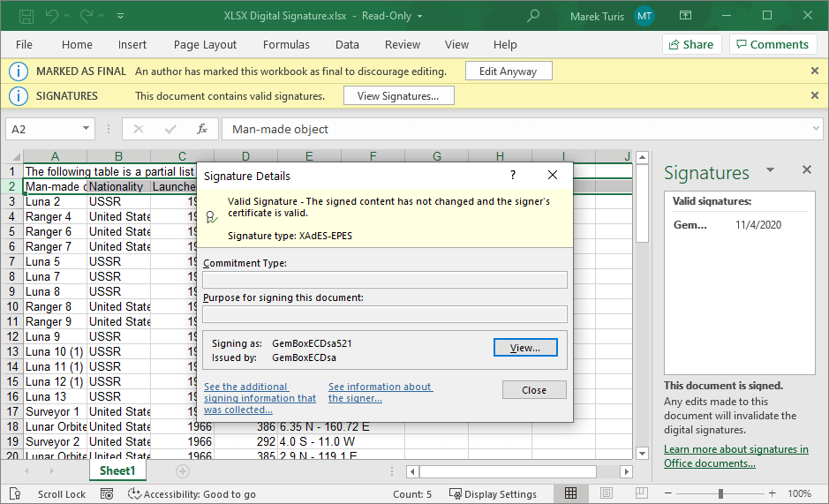829x504 pixels.
Task: Switch to Page Layout view icon
Action: tap(605, 493)
